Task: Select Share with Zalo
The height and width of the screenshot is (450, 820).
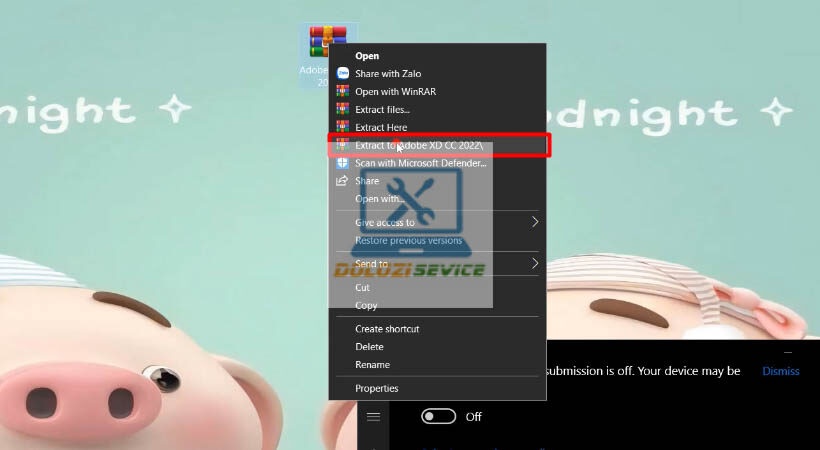Action: click(x=437, y=73)
